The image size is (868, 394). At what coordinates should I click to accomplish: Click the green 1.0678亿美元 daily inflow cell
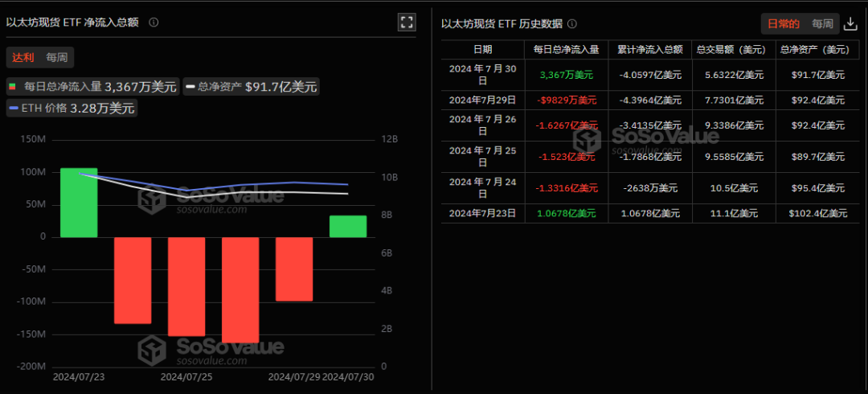566,213
